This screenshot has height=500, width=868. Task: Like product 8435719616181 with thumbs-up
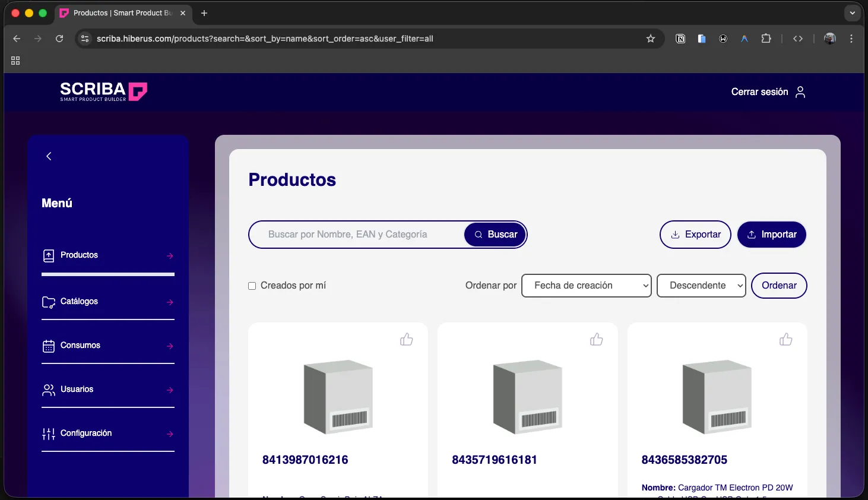(x=596, y=339)
